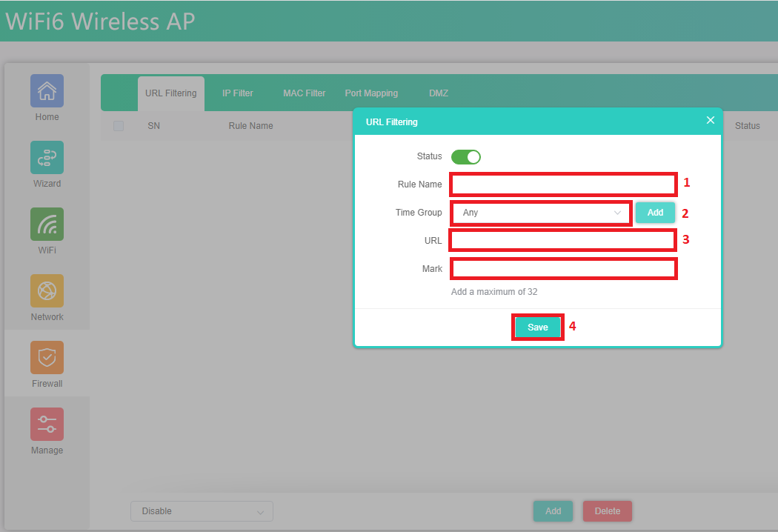Image resolution: width=778 pixels, height=532 pixels.
Task: Check the select-all checkbox beside SN
Action: click(x=119, y=126)
